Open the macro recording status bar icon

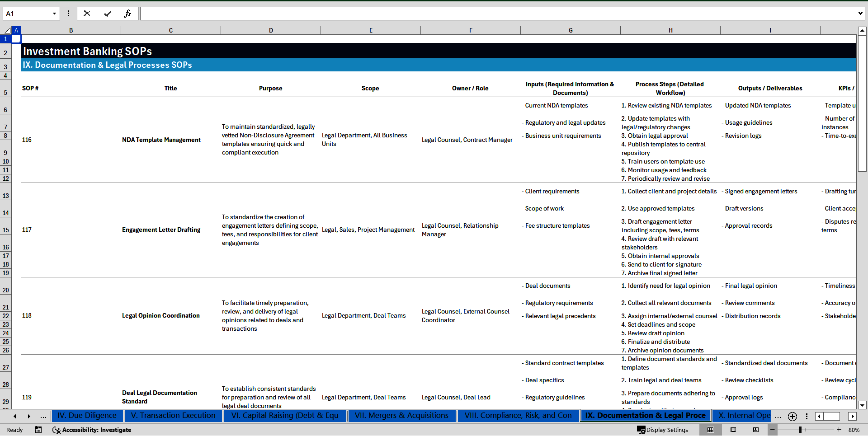point(38,430)
